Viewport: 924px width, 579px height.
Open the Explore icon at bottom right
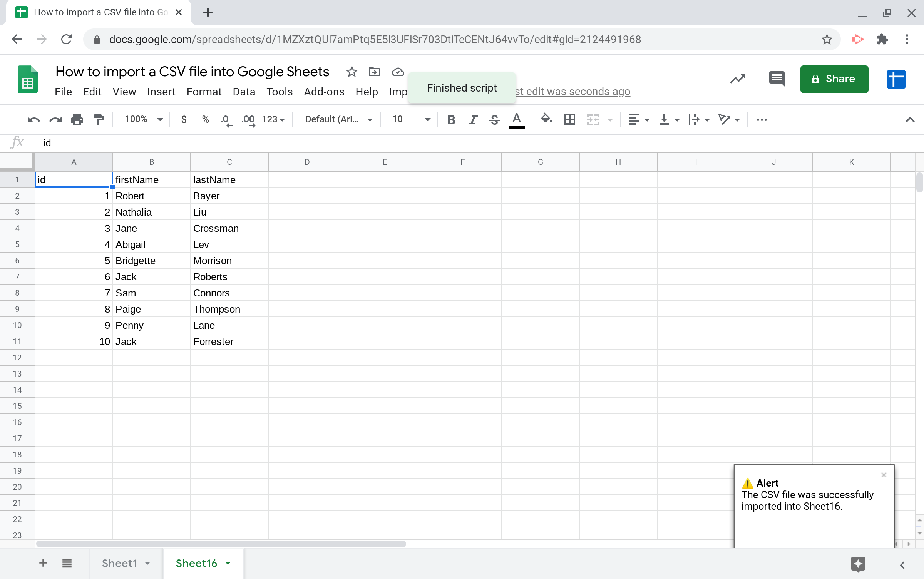pos(858,564)
